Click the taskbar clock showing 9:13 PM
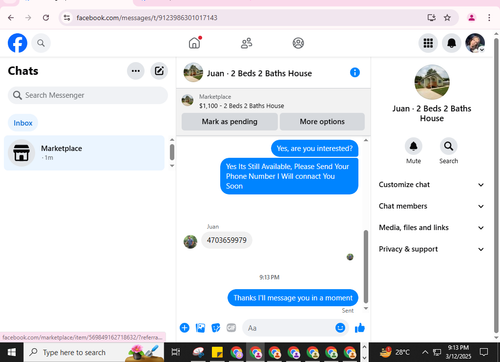The width and height of the screenshot is (500, 362). [458, 352]
